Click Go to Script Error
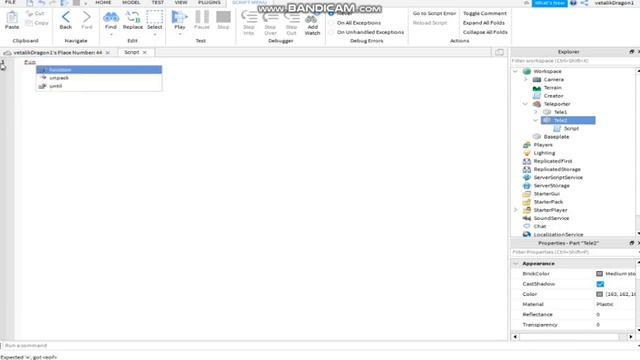The image size is (640, 360). tap(434, 13)
